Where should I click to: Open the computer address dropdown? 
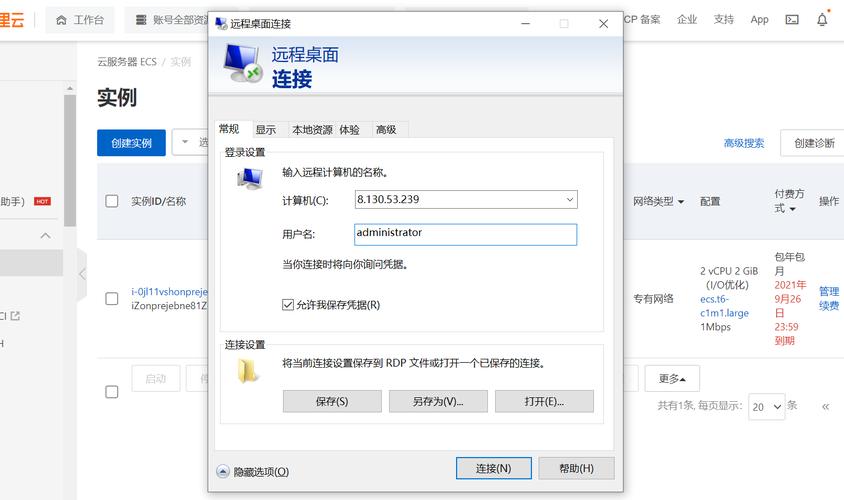[x=569, y=200]
